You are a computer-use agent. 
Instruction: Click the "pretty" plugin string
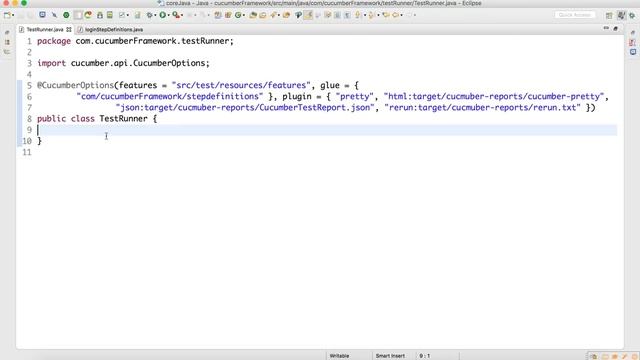click(354, 96)
